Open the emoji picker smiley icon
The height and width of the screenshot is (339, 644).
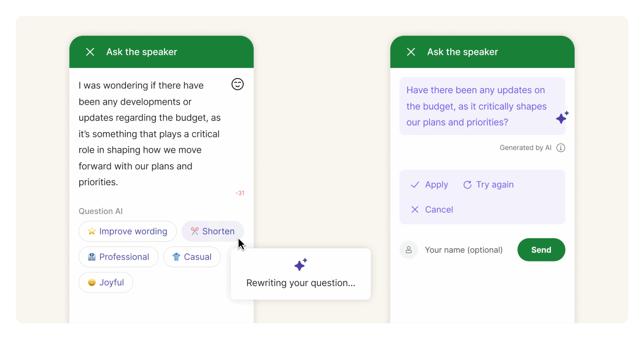237,84
